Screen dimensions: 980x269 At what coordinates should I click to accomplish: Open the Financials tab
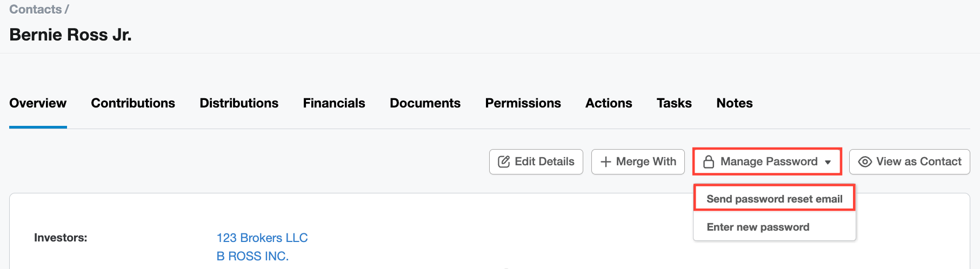pos(334,103)
